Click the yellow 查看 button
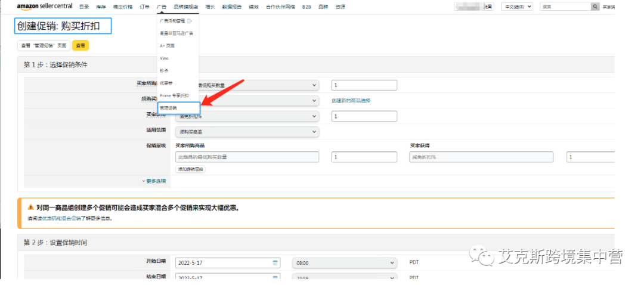 click(80, 45)
